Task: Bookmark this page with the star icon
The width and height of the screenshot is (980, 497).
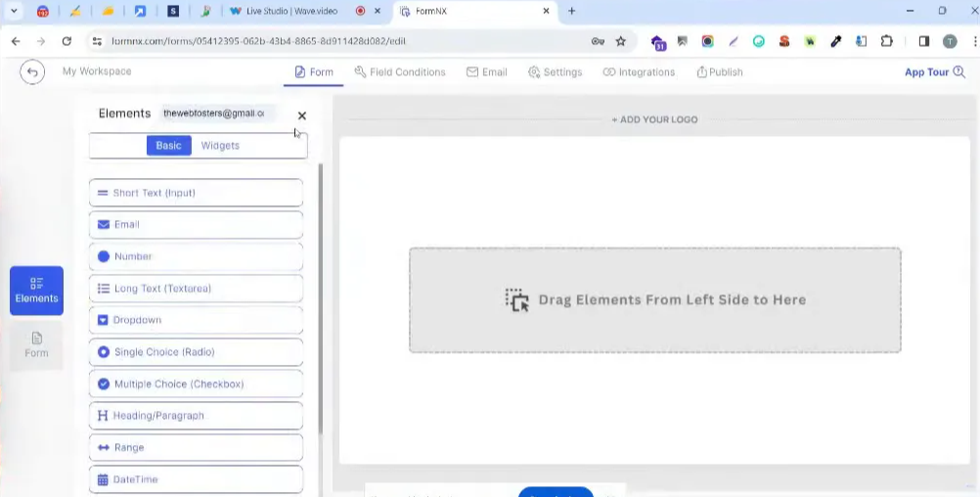Action: [621, 41]
